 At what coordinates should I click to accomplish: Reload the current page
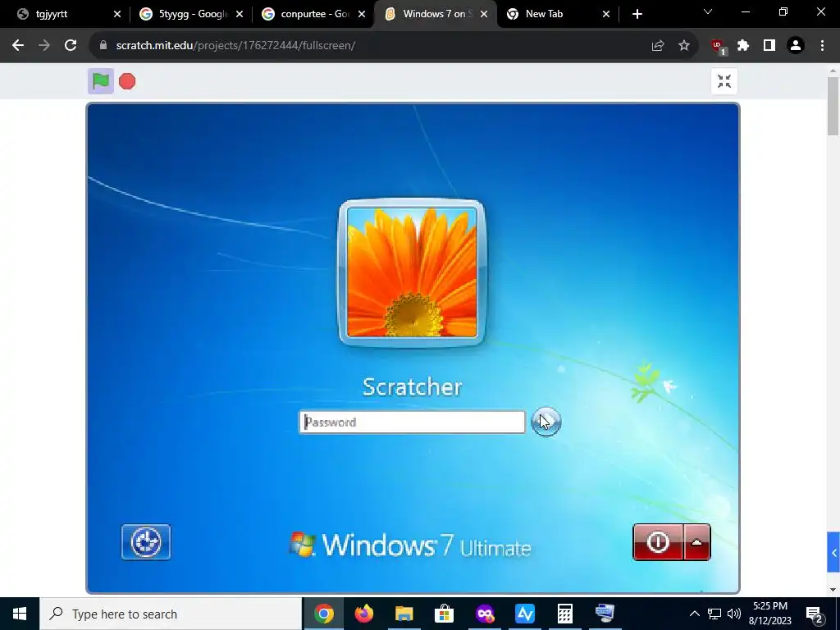tap(71, 46)
